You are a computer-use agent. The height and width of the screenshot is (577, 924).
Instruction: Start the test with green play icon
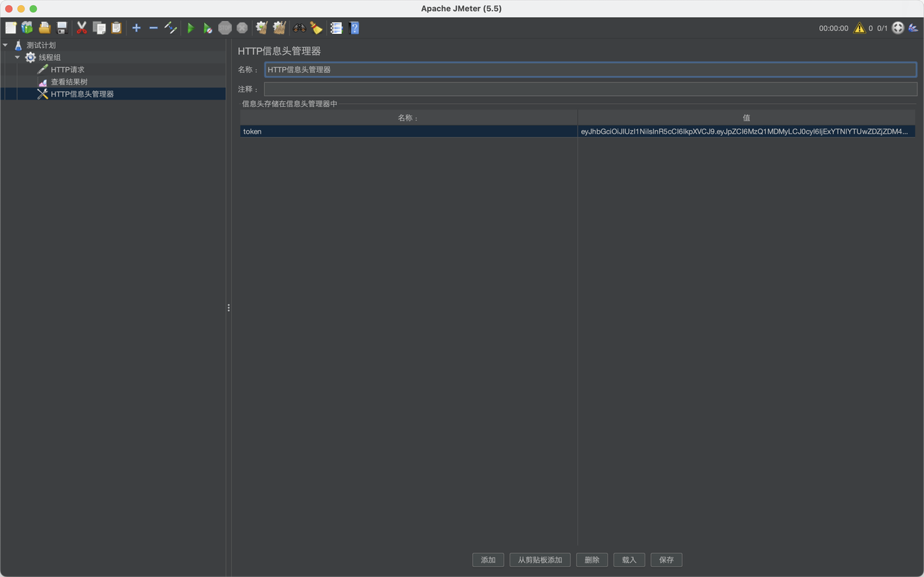tap(191, 27)
